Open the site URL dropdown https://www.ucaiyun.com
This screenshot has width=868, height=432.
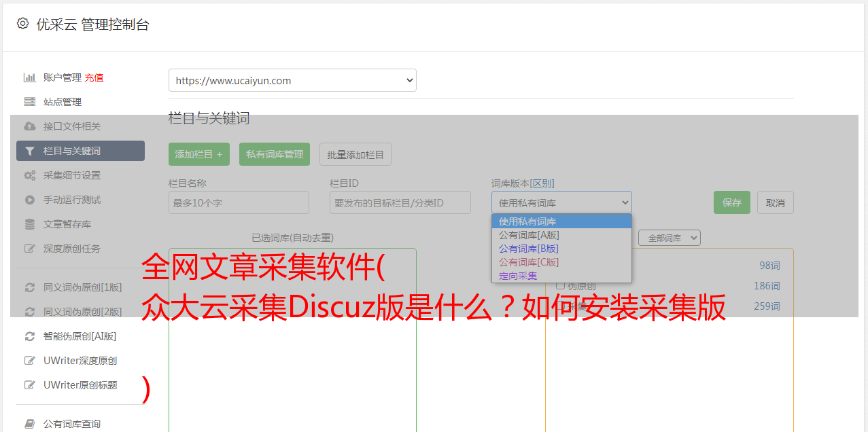click(292, 80)
